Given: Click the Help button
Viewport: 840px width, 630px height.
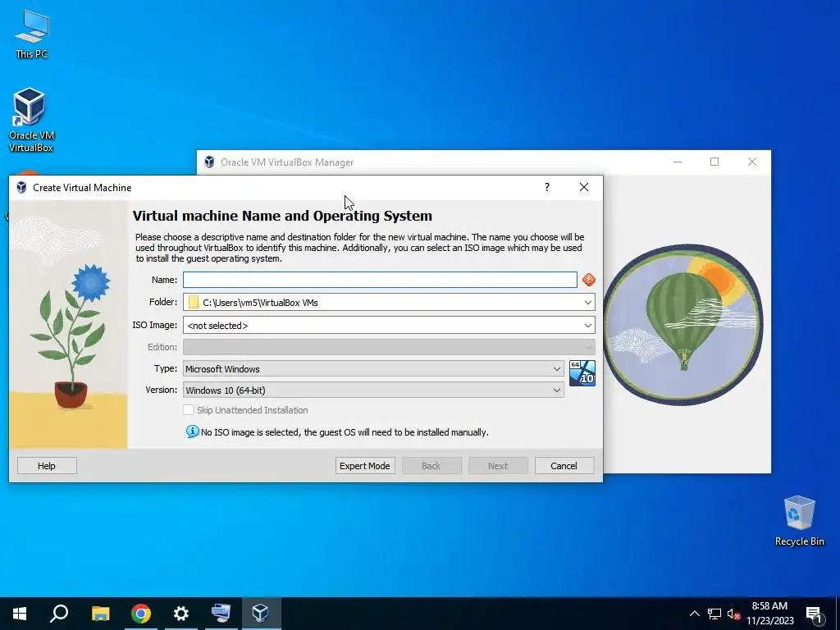Looking at the screenshot, I should [x=47, y=466].
